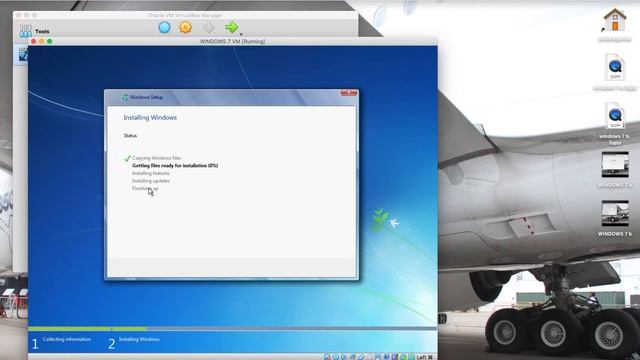Click the blue New machine icon
640x360 pixels.
coord(164,27)
